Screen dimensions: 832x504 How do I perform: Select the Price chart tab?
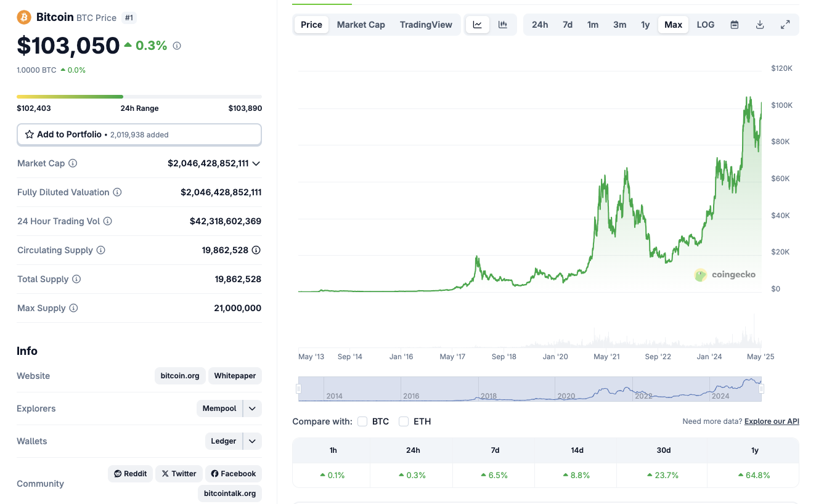pyautogui.click(x=311, y=25)
